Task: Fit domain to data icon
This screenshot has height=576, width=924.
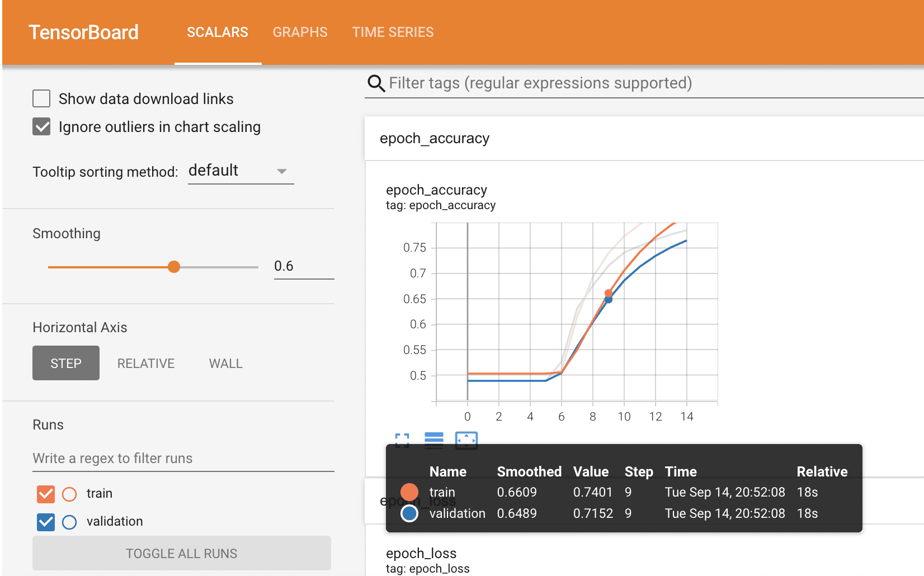Action: [x=466, y=441]
